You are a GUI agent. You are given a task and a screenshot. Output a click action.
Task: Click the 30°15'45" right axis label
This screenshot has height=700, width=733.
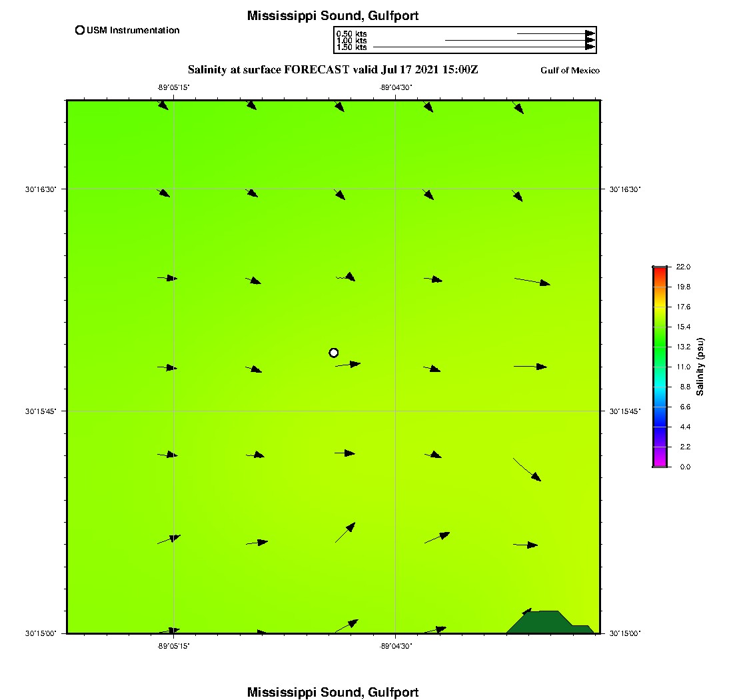[x=625, y=411]
